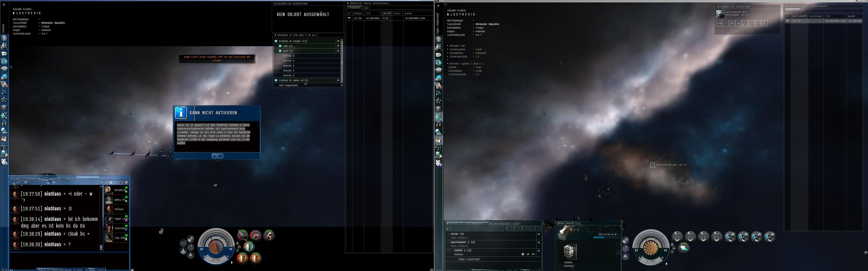Click the 0.1 M/S speed bar
This screenshot has width=868, height=271.
pos(651,261)
